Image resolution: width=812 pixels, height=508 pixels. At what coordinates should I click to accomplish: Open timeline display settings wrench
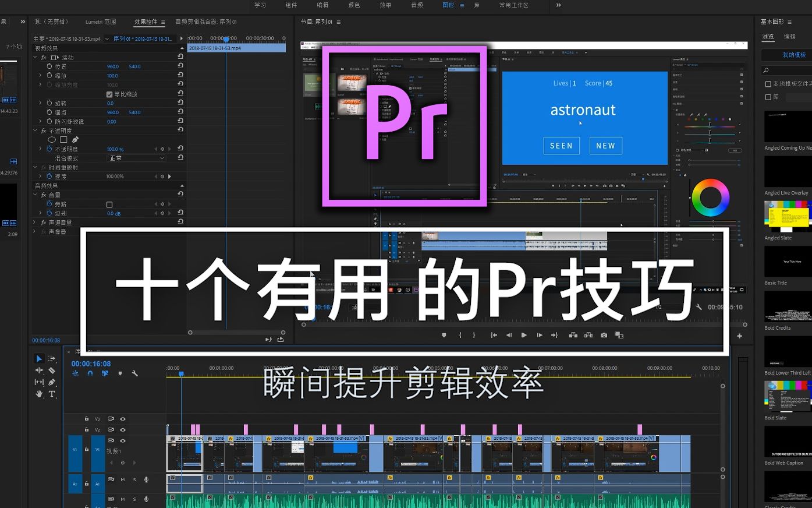134,373
